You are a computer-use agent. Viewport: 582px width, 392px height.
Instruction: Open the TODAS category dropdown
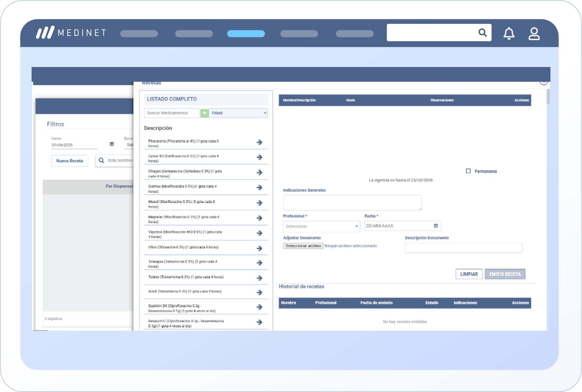238,113
